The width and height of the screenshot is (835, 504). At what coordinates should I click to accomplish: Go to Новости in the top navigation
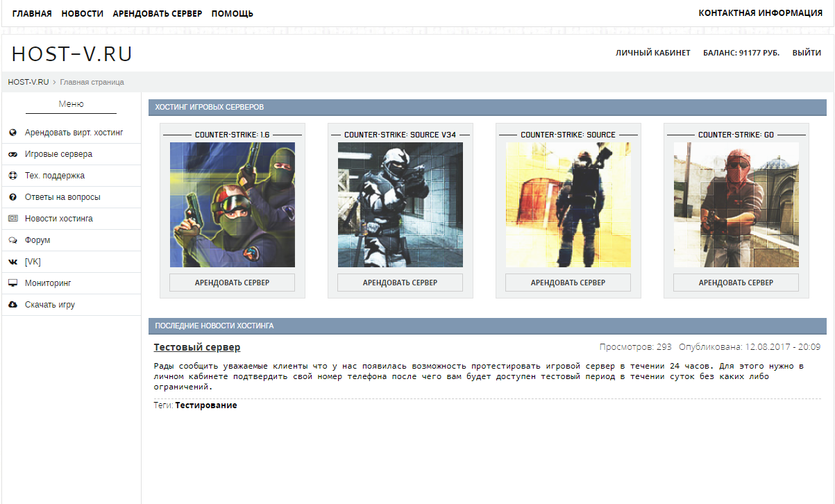click(x=82, y=14)
